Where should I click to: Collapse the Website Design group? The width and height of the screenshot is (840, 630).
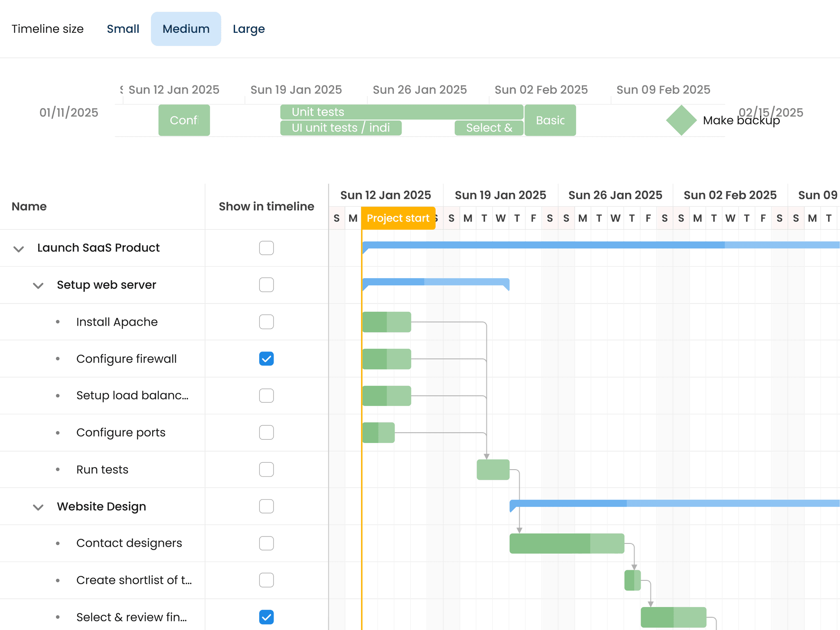pyautogui.click(x=38, y=507)
